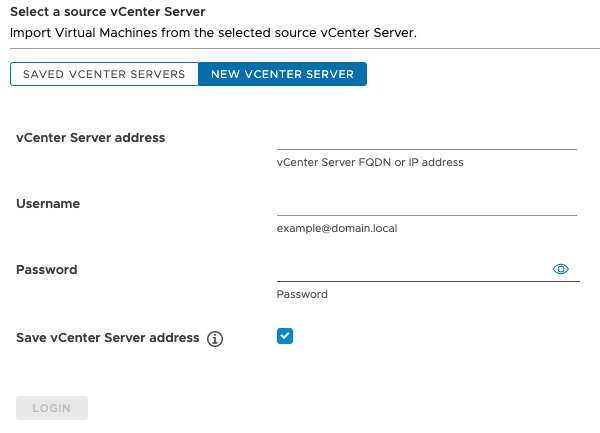Click the bold vCenter Server address label

91,137
